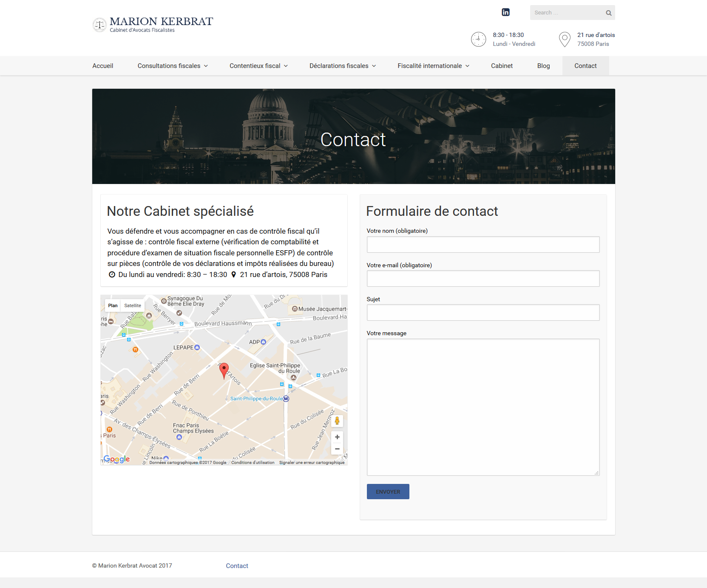This screenshot has height=588, width=707.
Task: Click the MARION KERBRAT site title
Action: (161, 21)
